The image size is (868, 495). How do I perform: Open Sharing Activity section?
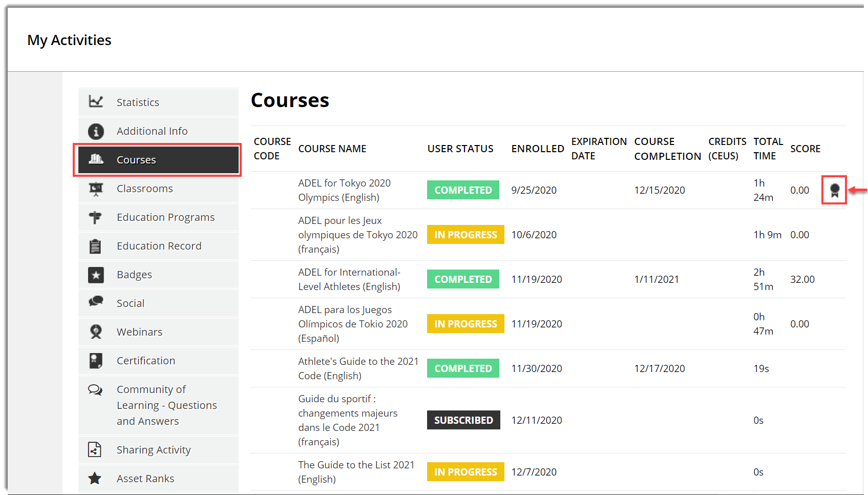pos(158,450)
